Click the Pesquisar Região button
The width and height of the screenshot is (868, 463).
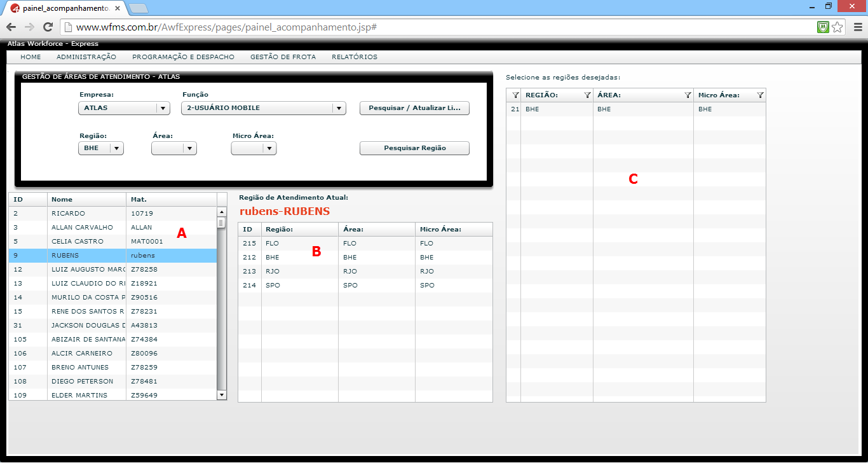(x=414, y=148)
